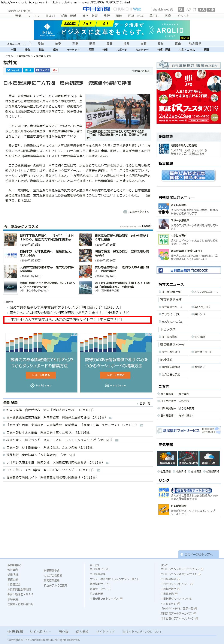Open 日刊県民福井 facebook banner
This screenshot has height=644, width=224.
[x=188, y=270]
